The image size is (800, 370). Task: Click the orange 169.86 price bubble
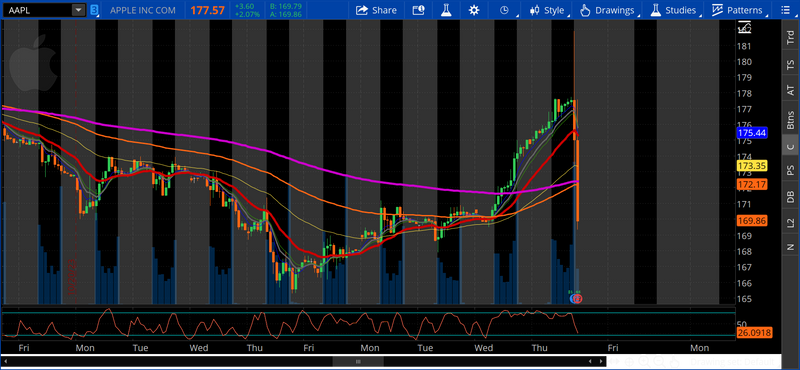point(753,220)
